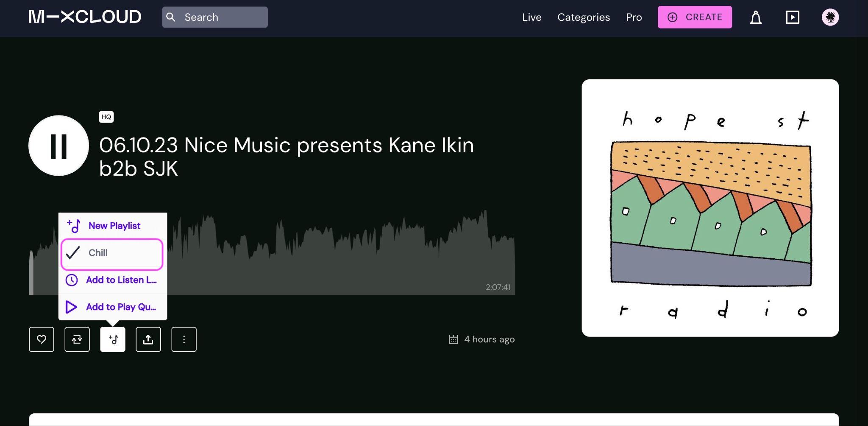Open show title Nice Music presents Kane Ikin

tap(287, 157)
